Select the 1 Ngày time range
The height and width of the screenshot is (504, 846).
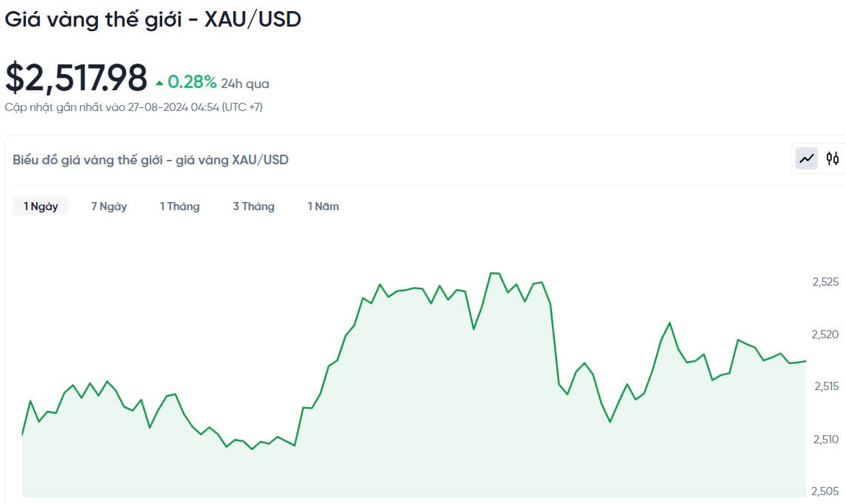click(x=41, y=206)
